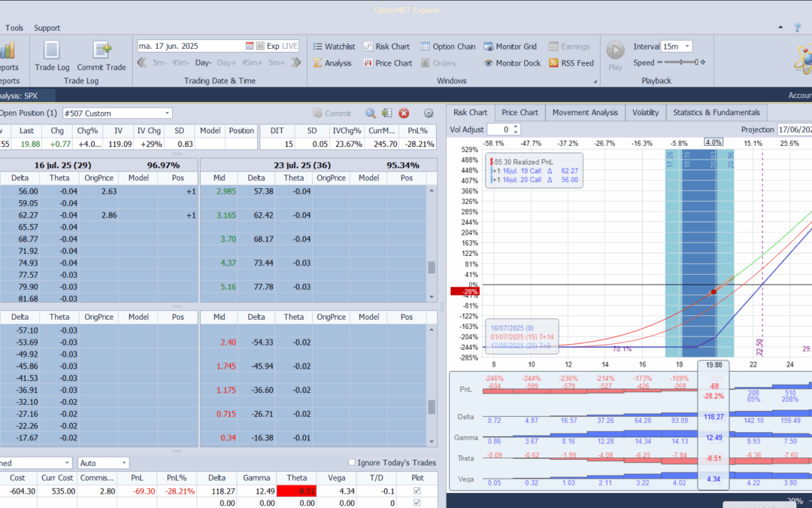This screenshot has height=508, width=812.
Task: Adjust the playback Speed slider
Action: pos(681,62)
